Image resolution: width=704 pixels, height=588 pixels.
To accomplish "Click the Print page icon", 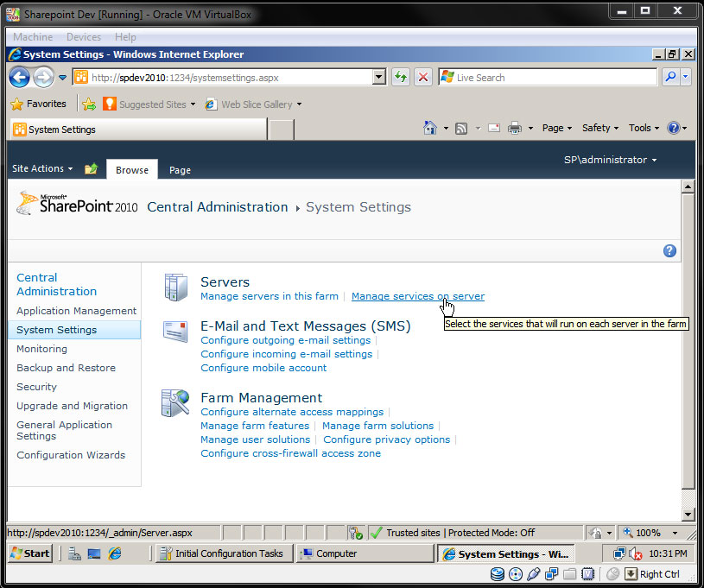I will click(515, 129).
